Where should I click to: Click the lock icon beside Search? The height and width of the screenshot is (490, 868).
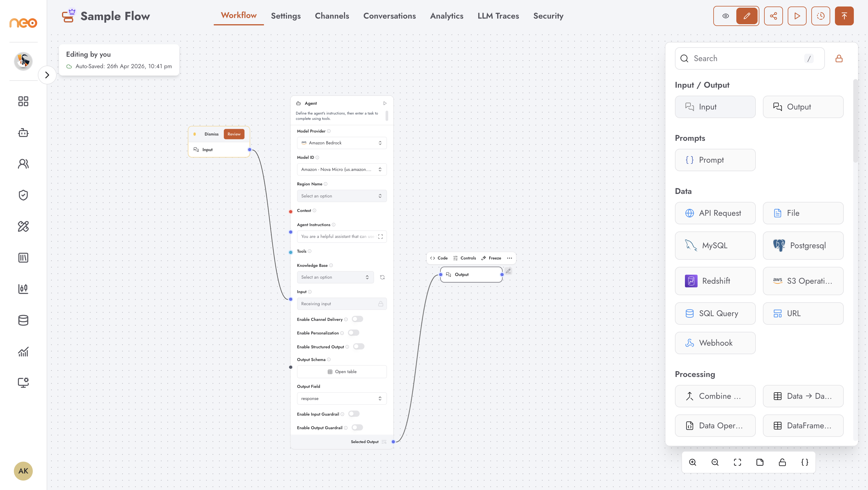coord(839,59)
